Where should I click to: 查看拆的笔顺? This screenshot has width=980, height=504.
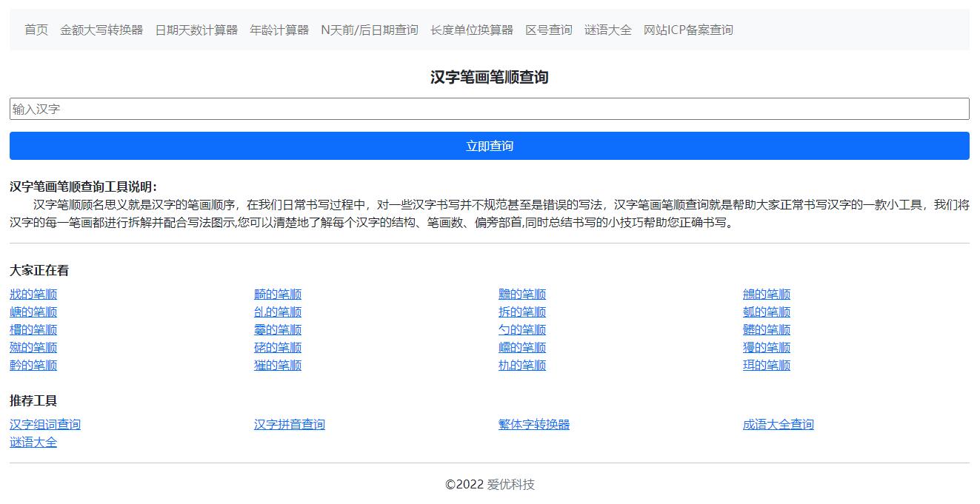522,312
